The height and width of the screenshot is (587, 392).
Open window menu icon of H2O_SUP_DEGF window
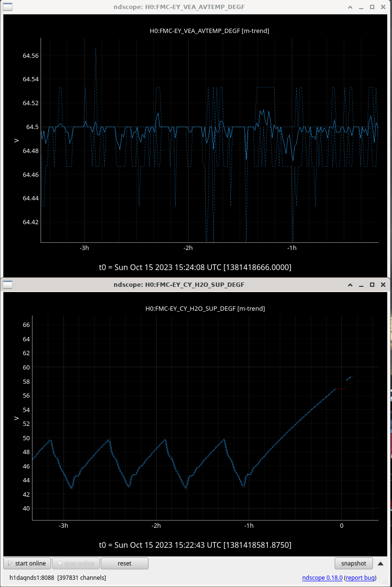coord(8,284)
